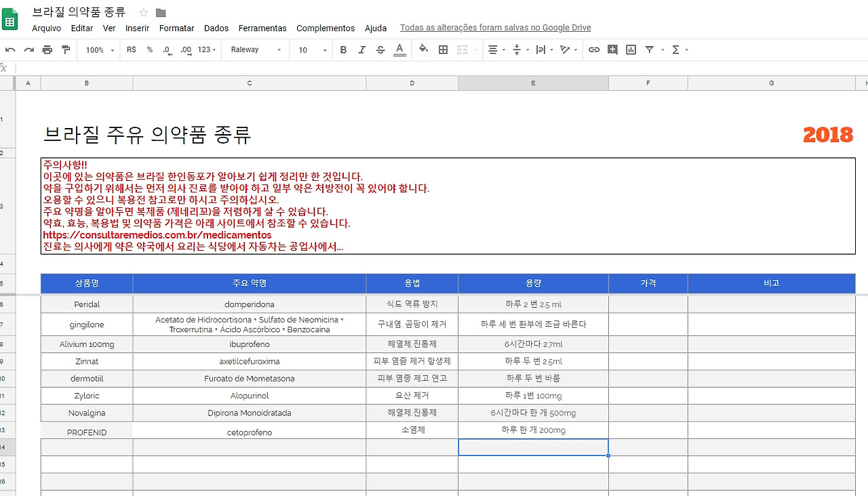Click the insert link icon
Screen dimensions: 868x496
coord(594,49)
